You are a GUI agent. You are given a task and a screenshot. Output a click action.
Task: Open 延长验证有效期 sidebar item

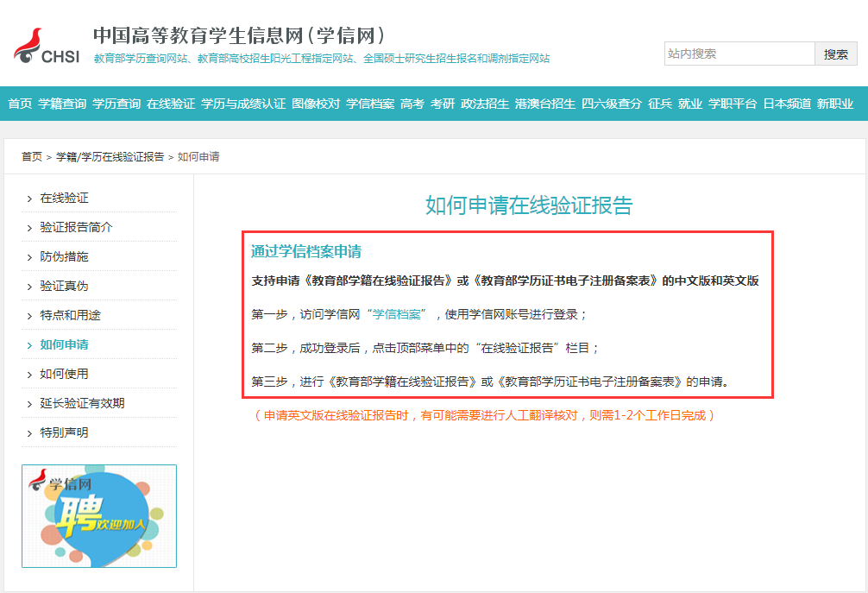(82, 404)
